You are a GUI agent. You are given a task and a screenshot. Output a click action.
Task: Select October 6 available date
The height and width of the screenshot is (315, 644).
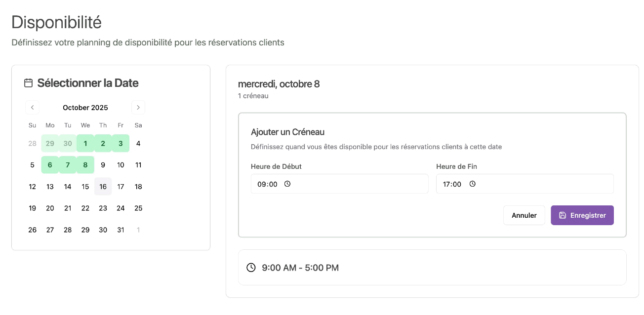tap(50, 165)
